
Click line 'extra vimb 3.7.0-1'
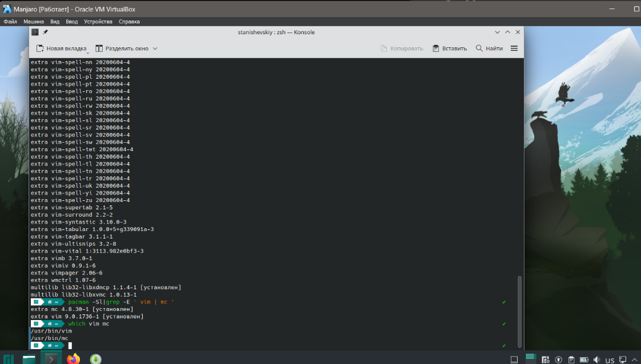click(61, 258)
